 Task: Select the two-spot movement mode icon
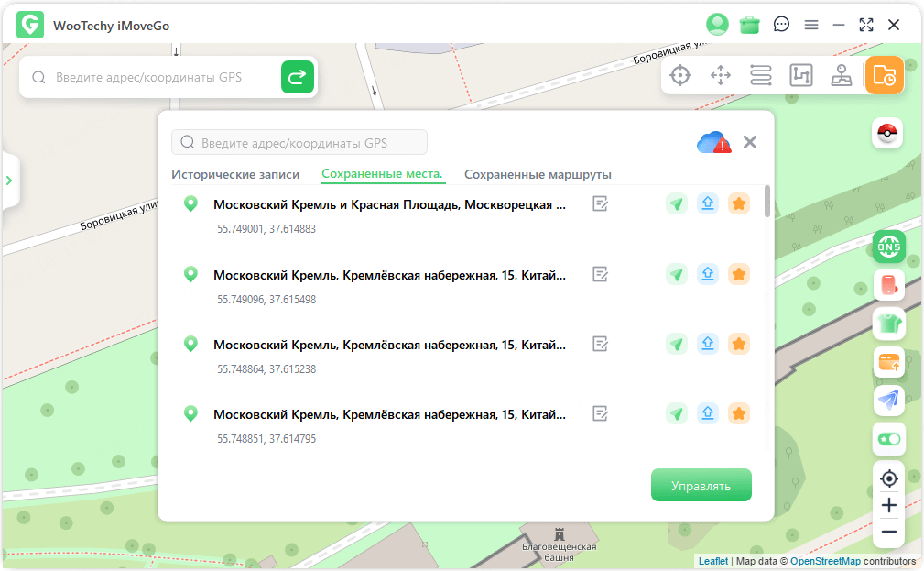tap(721, 75)
